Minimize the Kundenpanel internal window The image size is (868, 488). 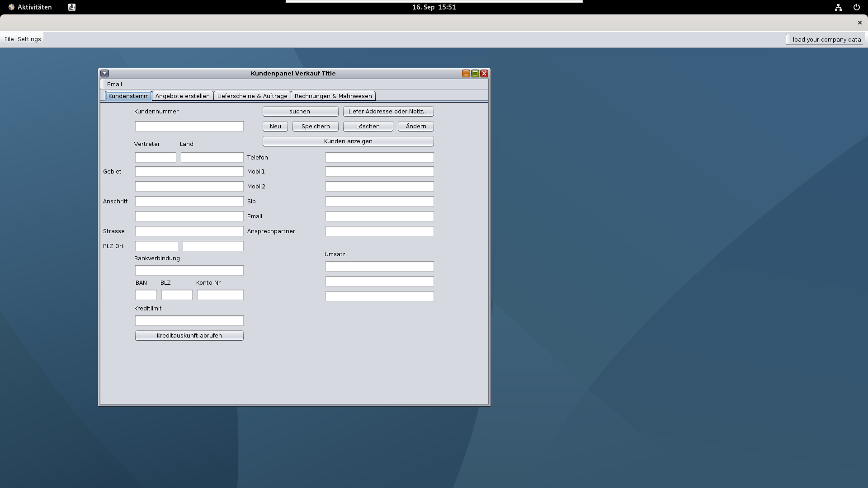click(x=466, y=74)
